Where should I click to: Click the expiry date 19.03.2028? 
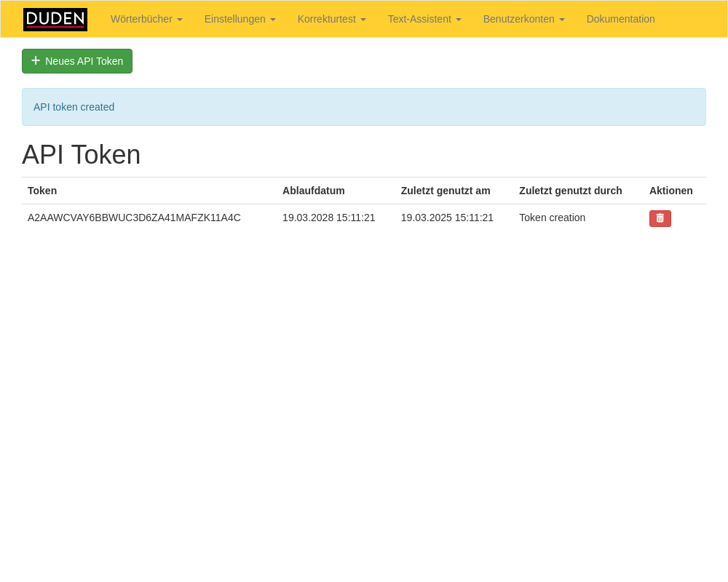(x=329, y=218)
